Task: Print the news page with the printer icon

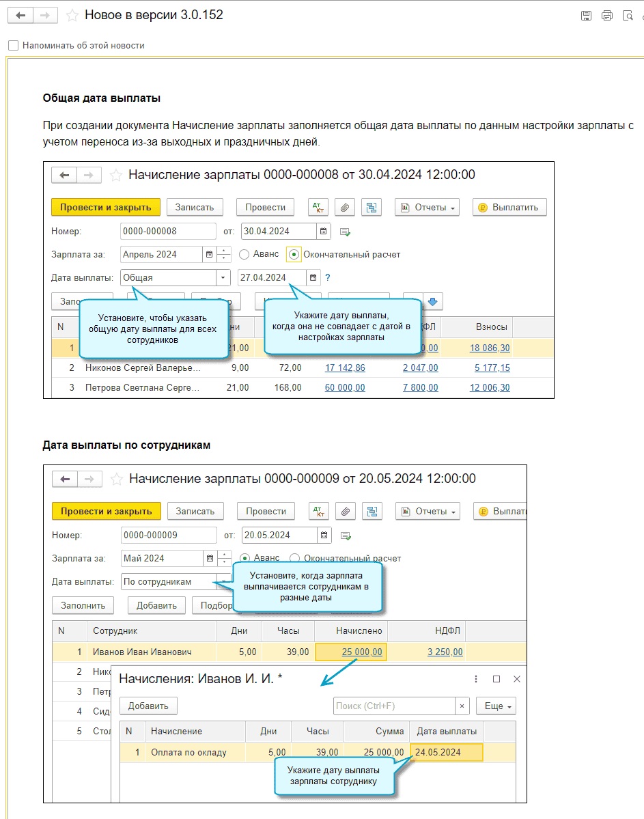Action: point(607,16)
